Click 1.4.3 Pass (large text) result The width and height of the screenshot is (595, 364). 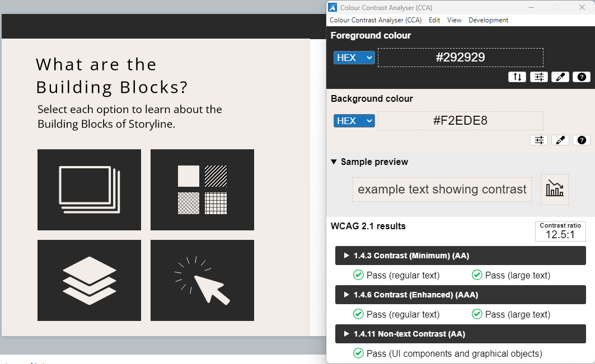(x=511, y=275)
